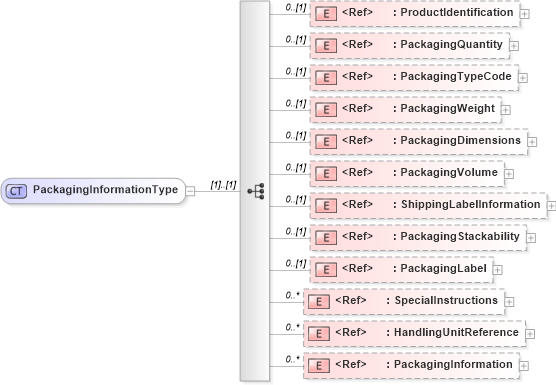Click the E icon beside PackagingQuantity
This screenshot has width=556, height=385.
click(x=326, y=46)
